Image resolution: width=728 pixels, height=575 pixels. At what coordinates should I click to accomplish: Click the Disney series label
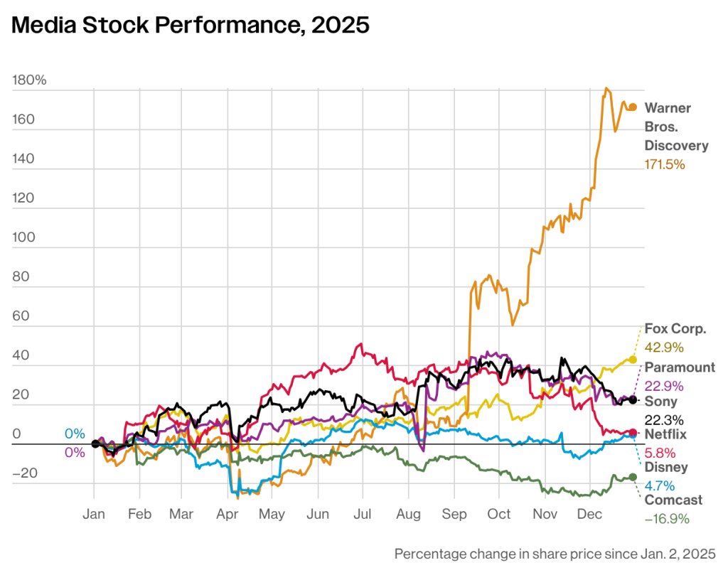(x=665, y=467)
